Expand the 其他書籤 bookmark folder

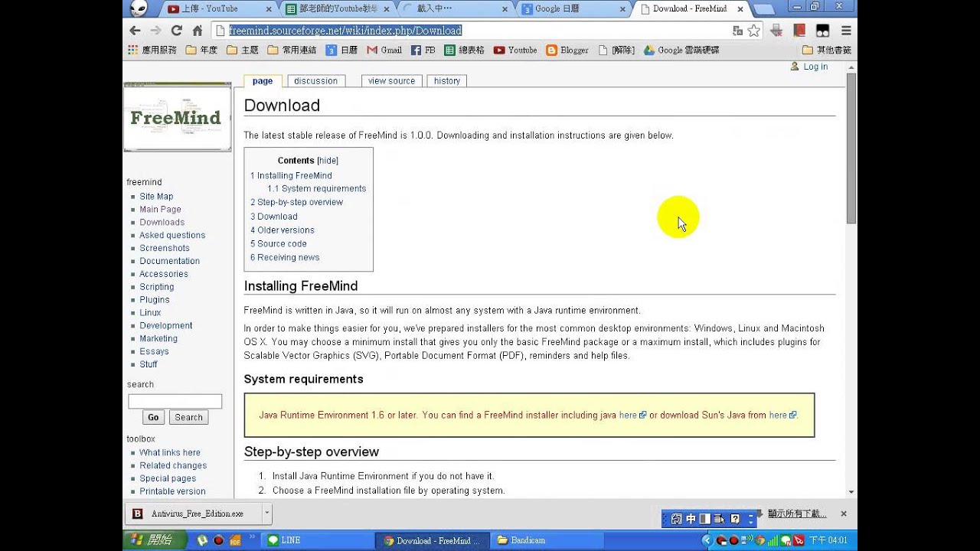coord(826,50)
